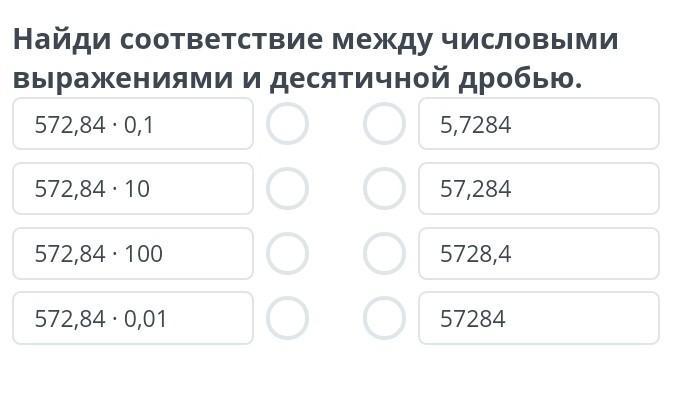The height and width of the screenshot is (395, 678).
Task: Select the circle next to 572,84 · 10
Action: [288, 188]
